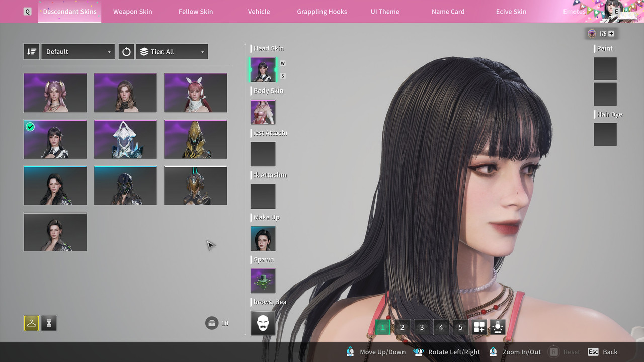This screenshot has width=644, height=362.
Task: Click the Hair Dye color slot
Action: pos(605,134)
